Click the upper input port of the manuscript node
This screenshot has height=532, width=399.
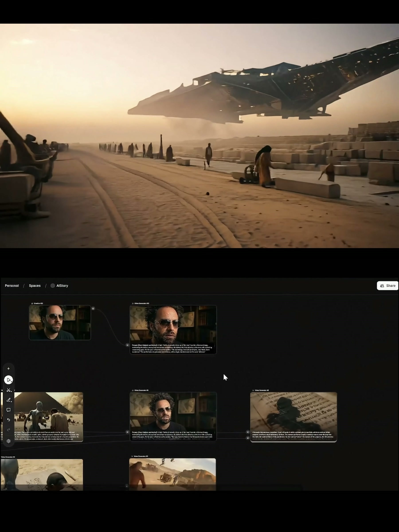pyautogui.click(x=248, y=432)
